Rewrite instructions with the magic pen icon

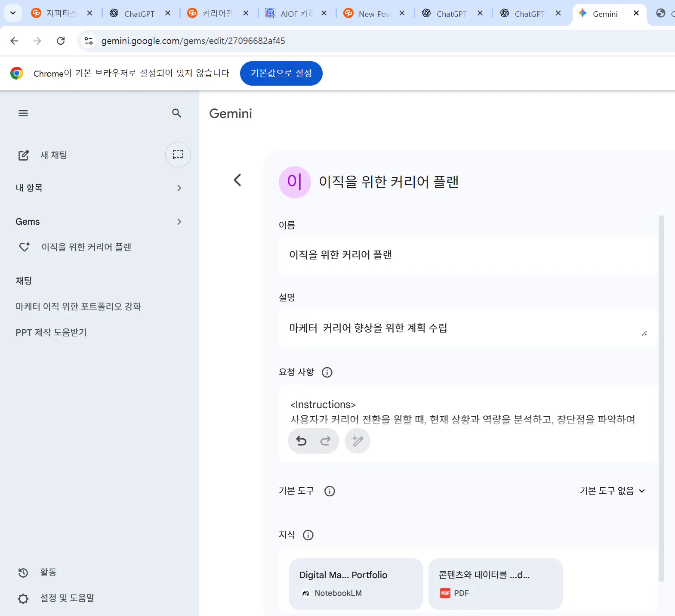(358, 441)
